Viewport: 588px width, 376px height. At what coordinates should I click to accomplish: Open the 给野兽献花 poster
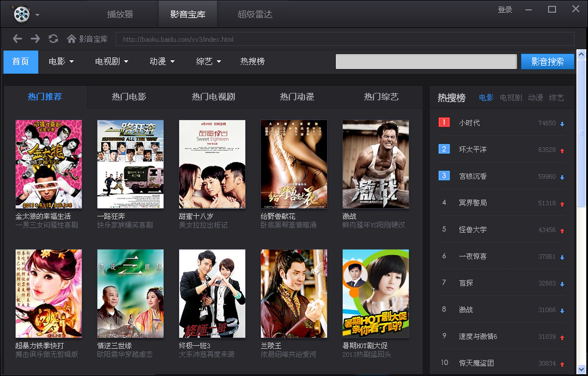click(x=293, y=164)
